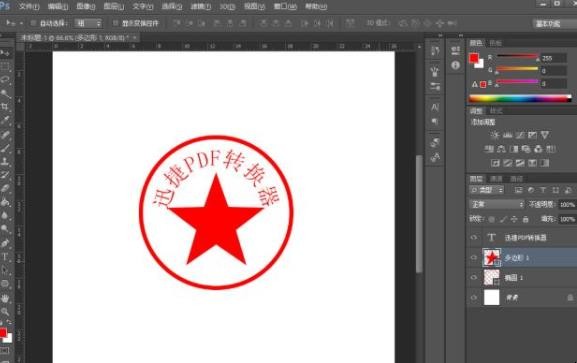Select the Zoom tool in the toolbar
This screenshot has width=577, height=363.
5,311
